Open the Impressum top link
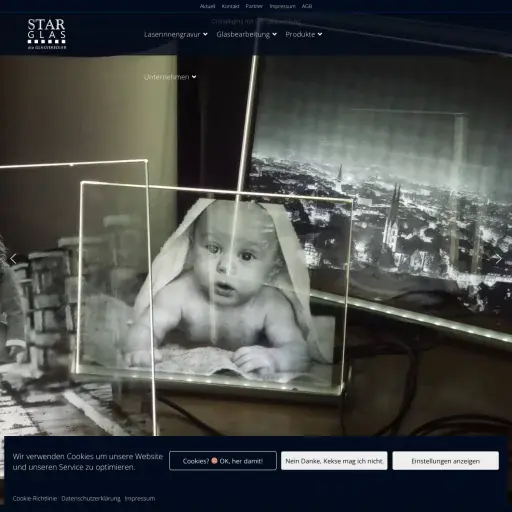The height and width of the screenshot is (512, 512). tap(282, 6)
